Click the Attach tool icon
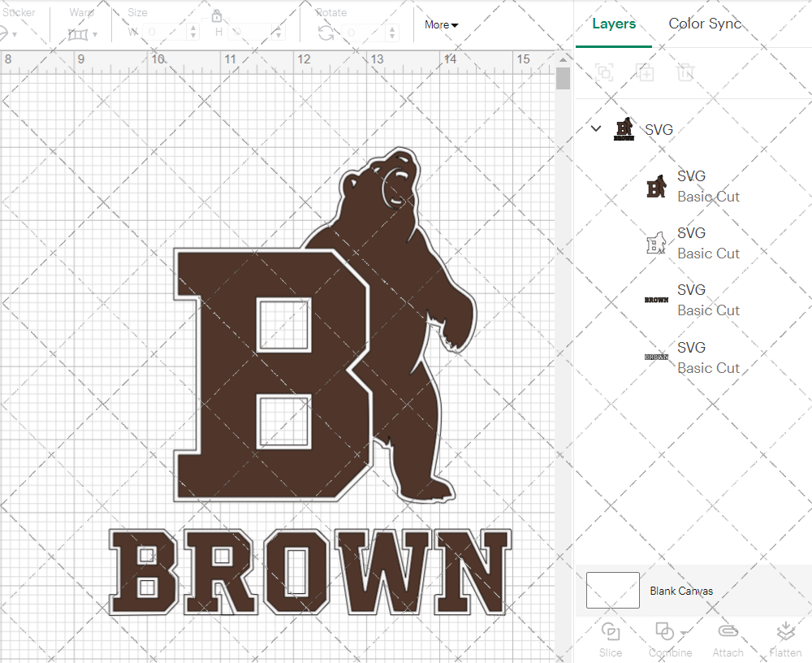 (x=728, y=632)
